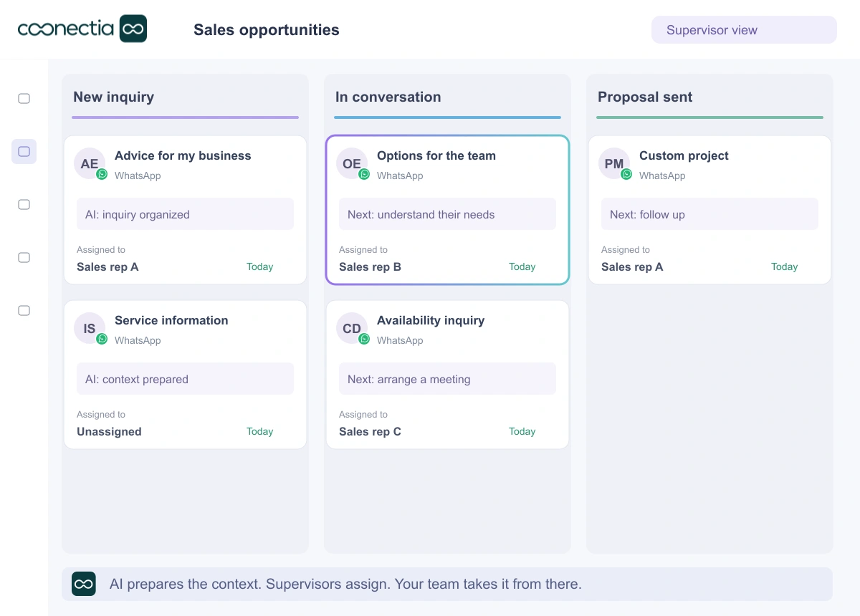860x616 pixels.
Task: Click 'Today' on the Availability inquiry card
Action: tap(522, 431)
